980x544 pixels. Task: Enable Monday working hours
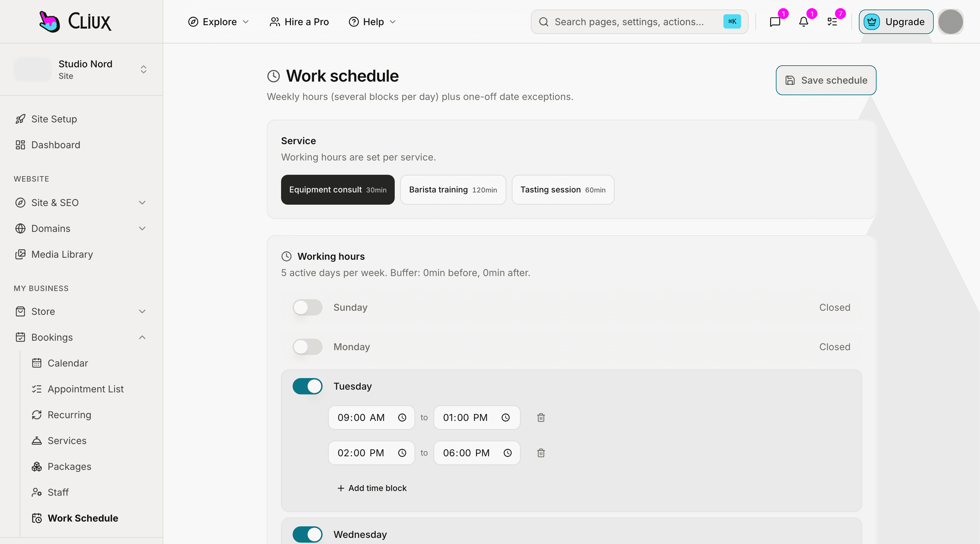pyautogui.click(x=307, y=347)
